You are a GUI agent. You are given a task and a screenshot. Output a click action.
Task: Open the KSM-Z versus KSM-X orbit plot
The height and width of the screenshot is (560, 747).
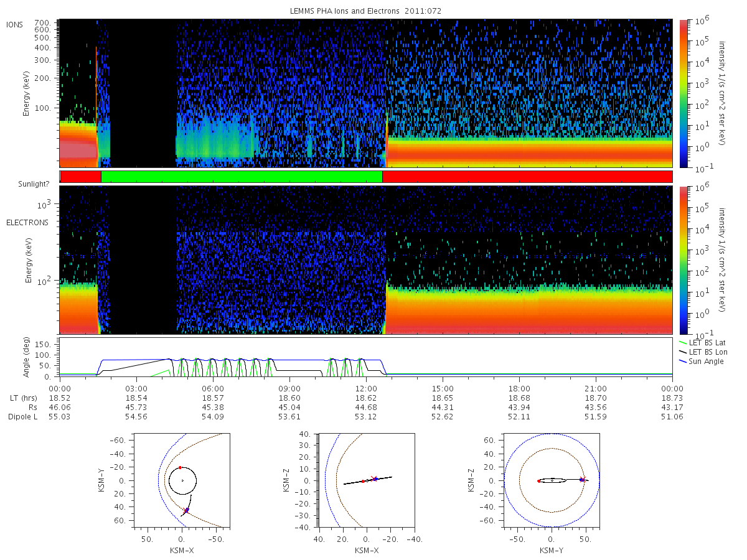pos(366,480)
